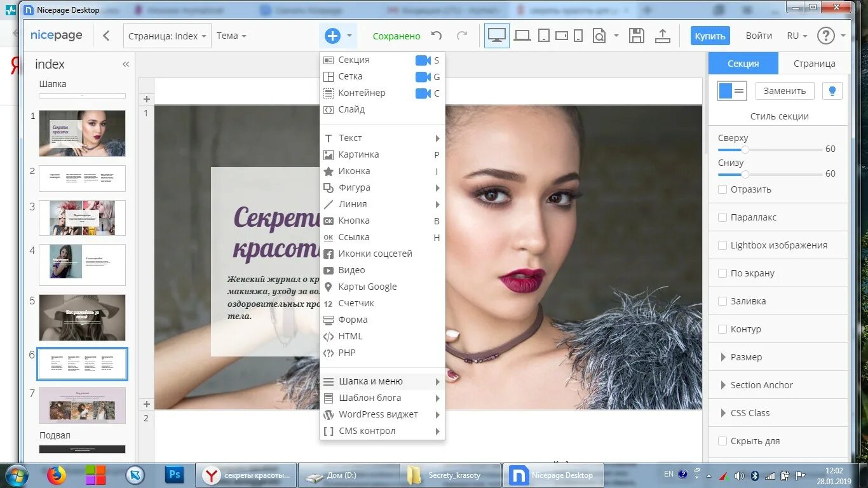Viewport: 868px width, 488px height.
Task: Collapse the index pages panel
Action: coord(125,64)
